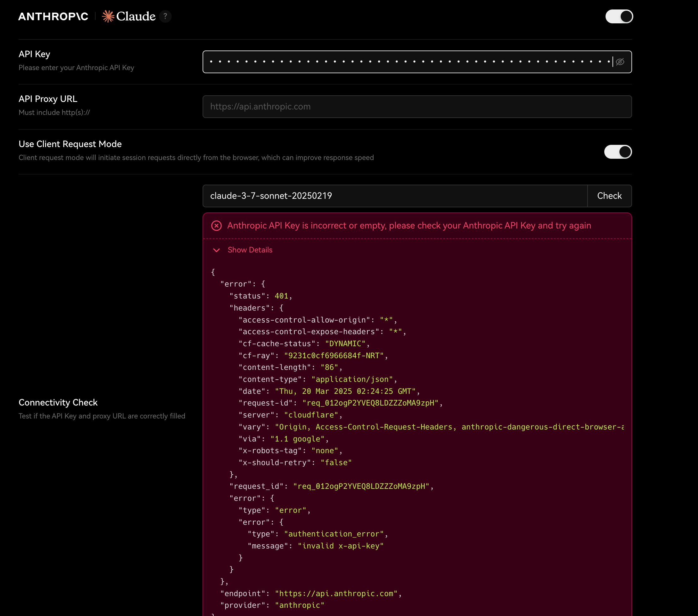Click the content-length value "86"

(x=329, y=367)
